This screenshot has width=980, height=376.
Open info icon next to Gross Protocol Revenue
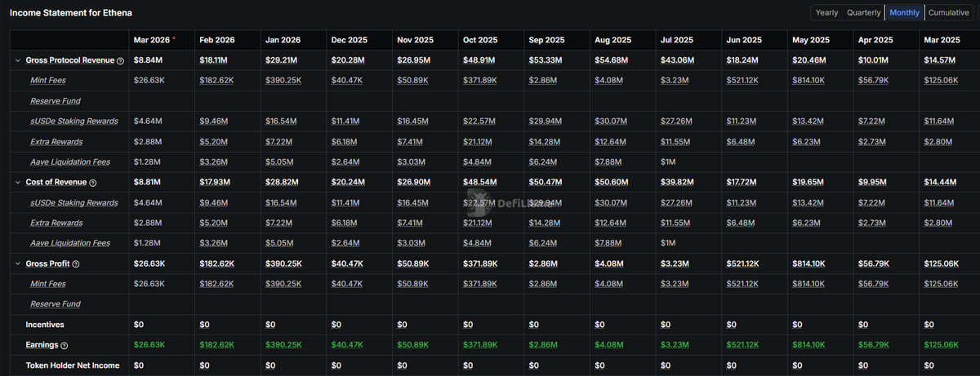coord(120,60)
